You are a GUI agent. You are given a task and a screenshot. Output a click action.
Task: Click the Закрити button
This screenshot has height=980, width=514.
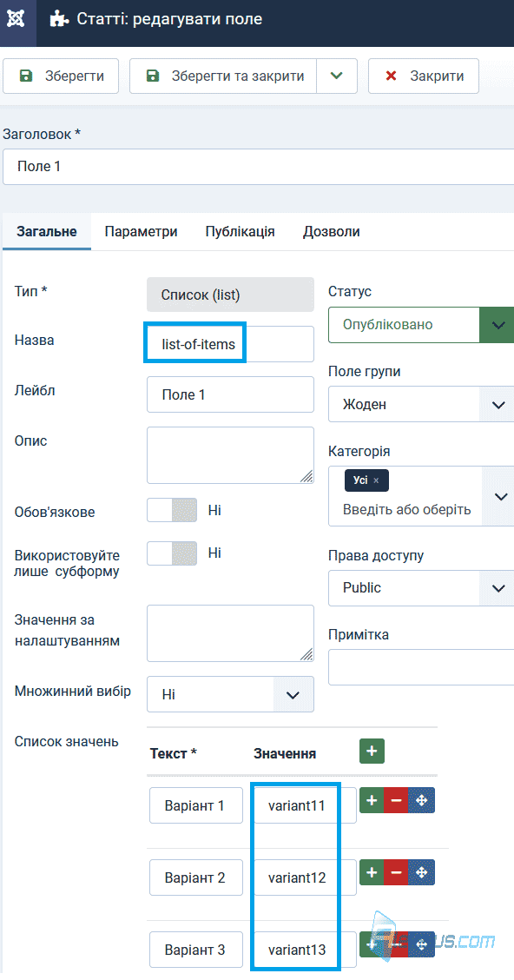click(424, 76)
